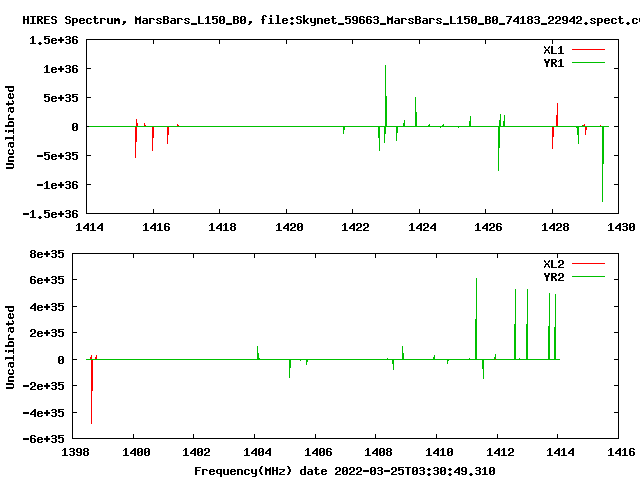
Task: Click the Frequency(MHz) date axis caption
Action: click(x=345, y=471)
